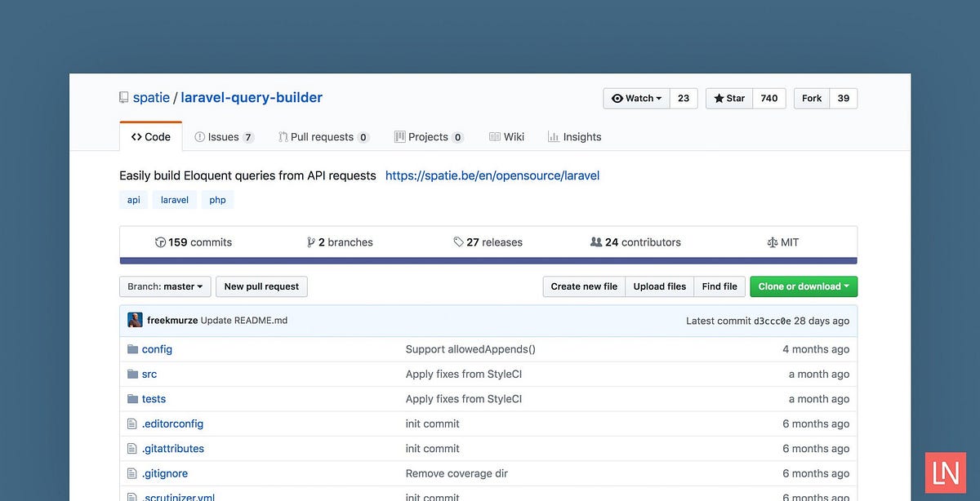This screenshot has height=501, width=980.
Task: Click the blue language bar
Action: coord(488,259)
